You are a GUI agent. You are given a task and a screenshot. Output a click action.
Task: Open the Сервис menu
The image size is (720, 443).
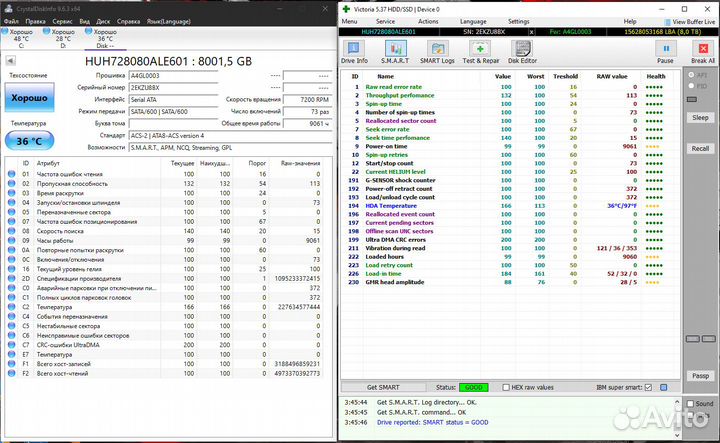(x=62, y=21)
